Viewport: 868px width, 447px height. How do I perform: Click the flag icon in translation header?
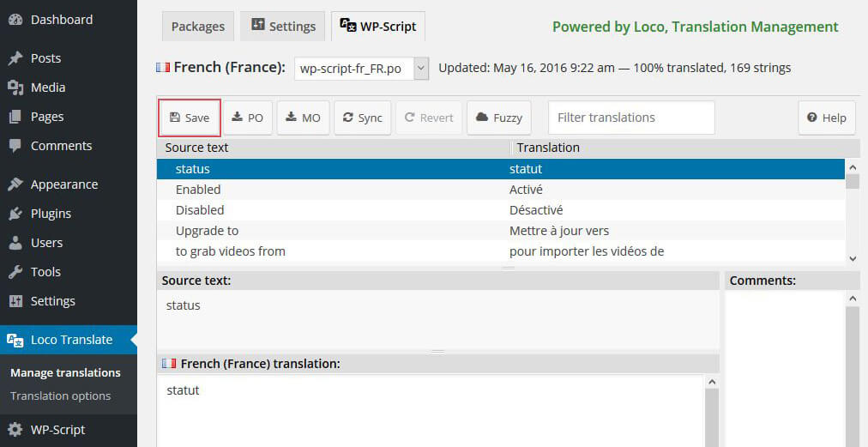(x=169, y=364)
